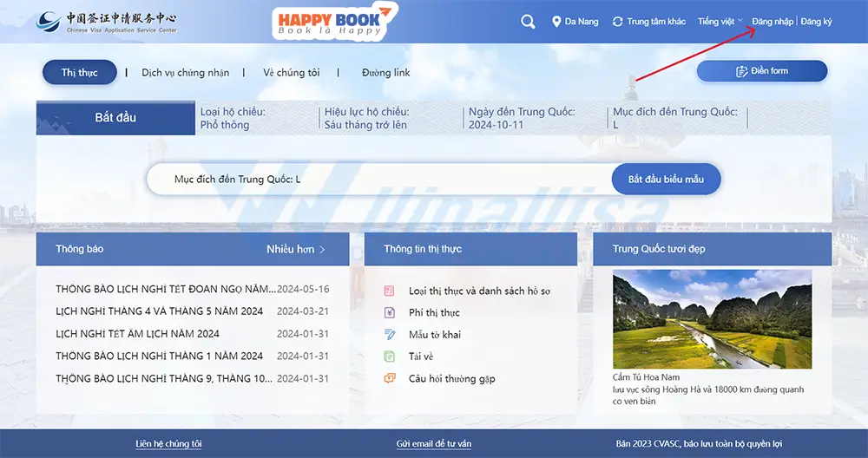The image size is (868, 458).
Task: Click the document icon beside Tải về
Action: pyautogui.click(x=389, y=357)
